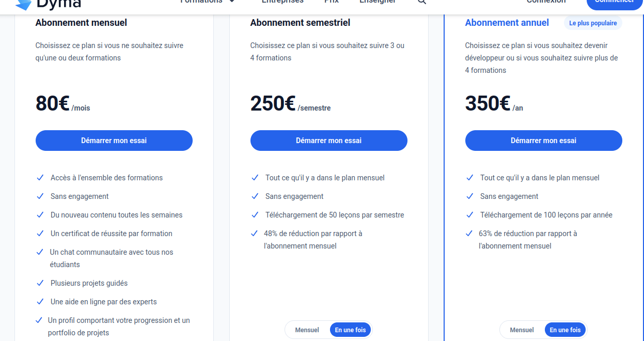Image resolution: width=644 pixels, height=341 pixels.
Task: Select En une fois in the semester plan
Action: pos(350,330)
